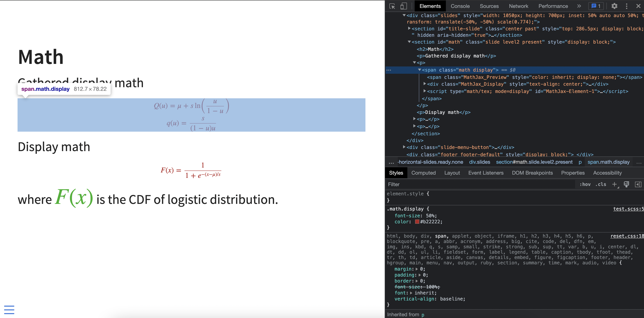This screenshot has width=644, height=318.
Task: Open the Performance tab
Action: point(553,6)
